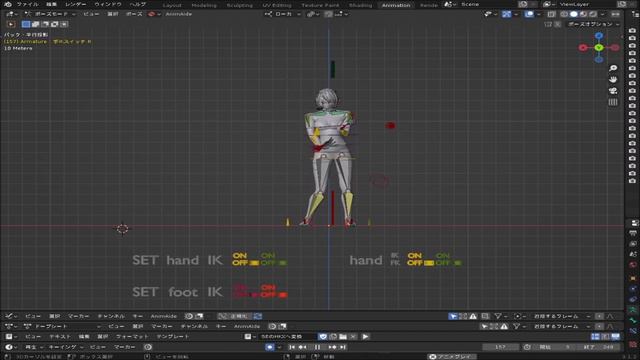Toggle show gizmo button
The image size is (640, 360).
point(507,14)
